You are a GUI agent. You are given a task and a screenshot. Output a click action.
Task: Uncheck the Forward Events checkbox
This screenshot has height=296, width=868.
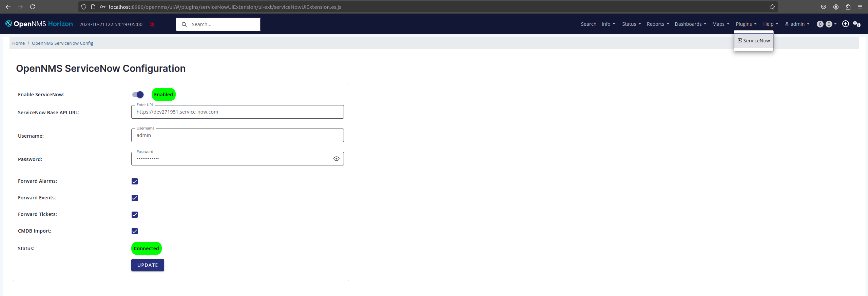tap(135, 198)
